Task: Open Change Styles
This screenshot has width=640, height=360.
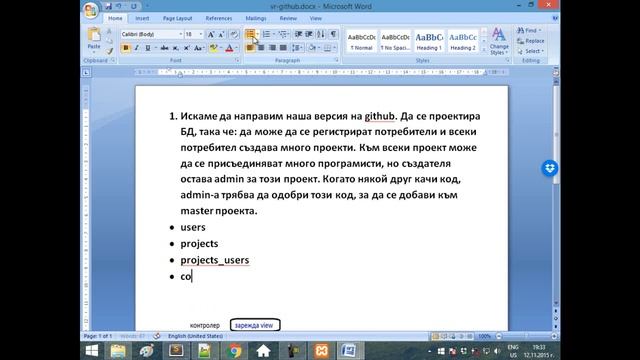Action: [x=499, y=41]
